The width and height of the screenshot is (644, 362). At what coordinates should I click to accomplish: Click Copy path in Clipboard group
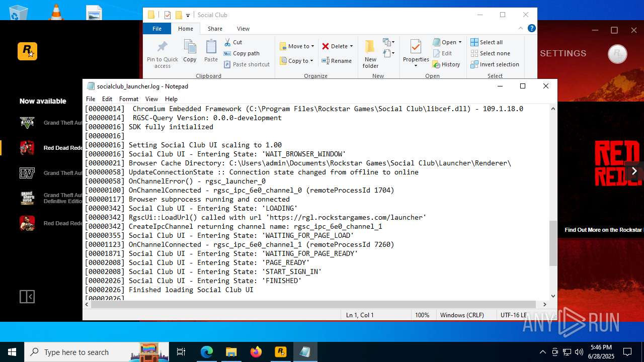click(242, 53)
